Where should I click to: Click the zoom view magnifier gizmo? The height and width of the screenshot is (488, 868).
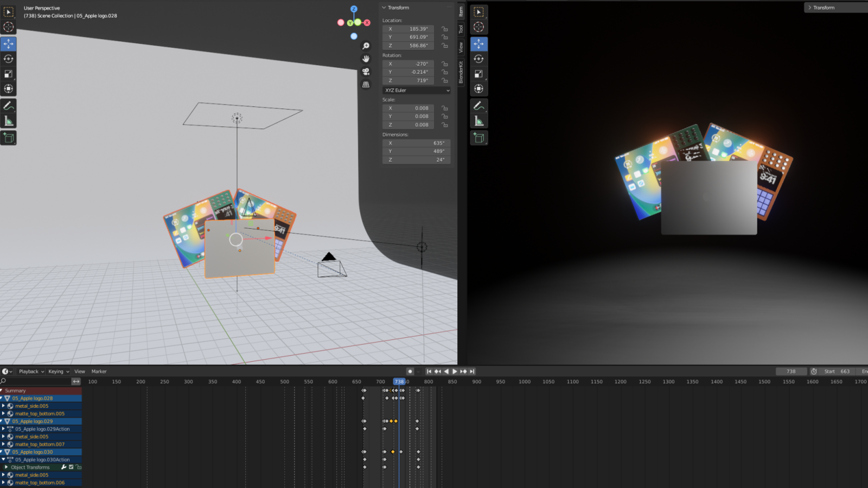coord(366,46)
